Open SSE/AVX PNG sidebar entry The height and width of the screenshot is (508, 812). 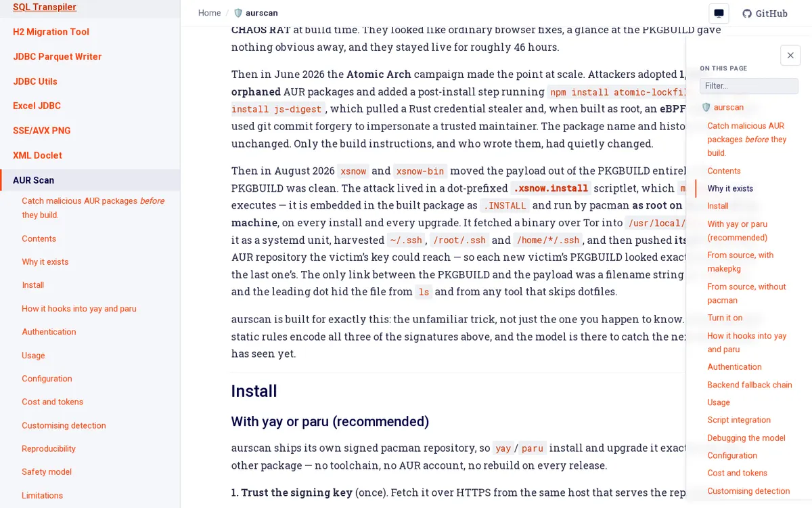click(42, 131)
